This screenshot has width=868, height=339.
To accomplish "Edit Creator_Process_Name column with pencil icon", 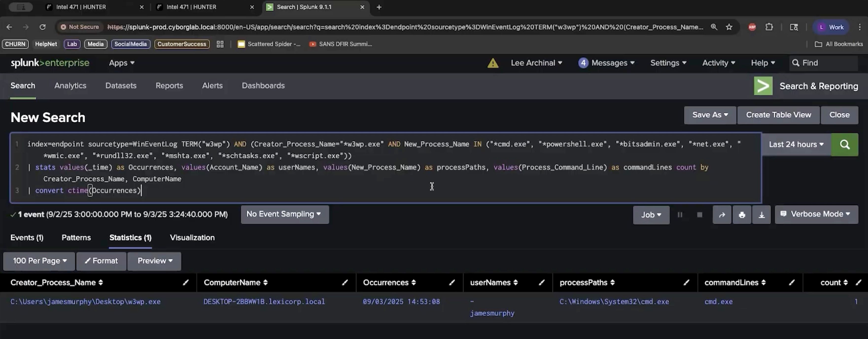I will pyautogui.click(x=185, y=282).
